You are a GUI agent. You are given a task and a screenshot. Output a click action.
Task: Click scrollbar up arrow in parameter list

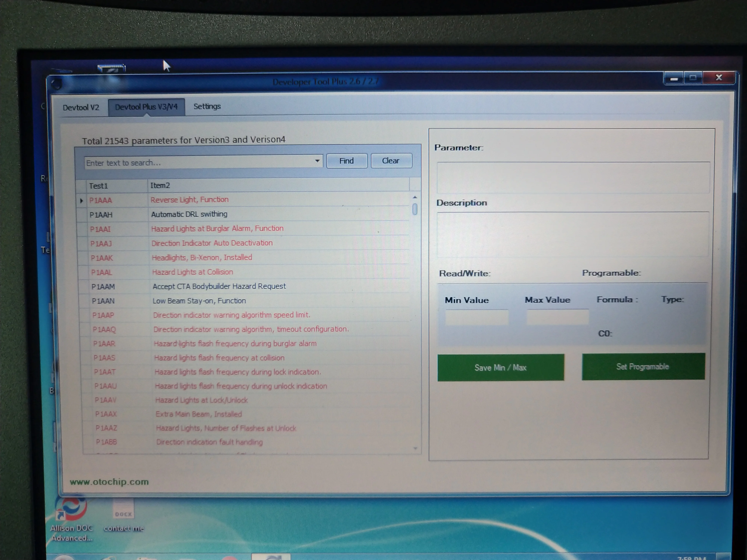coord(415,197)
